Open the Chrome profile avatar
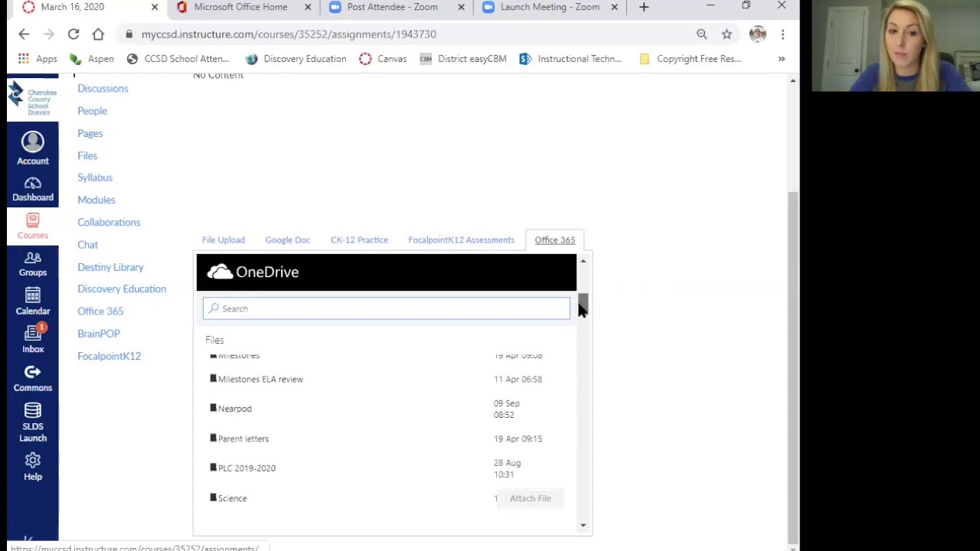 [x=758, y=34]
